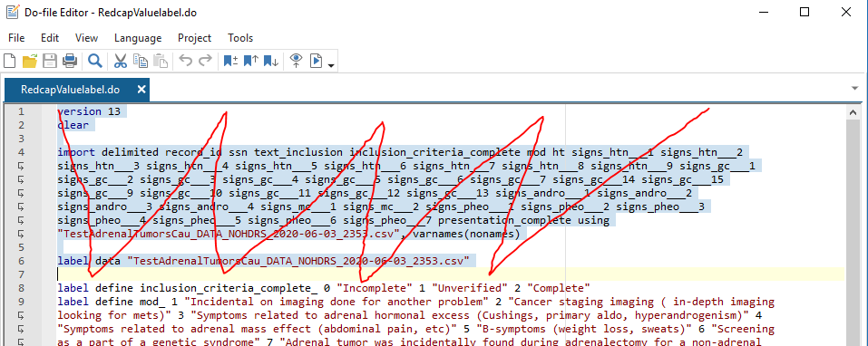Execute the do-file with the run icon
Image resolution: width=868 pixels, height=346 pixels.
[x=316, y=61]
